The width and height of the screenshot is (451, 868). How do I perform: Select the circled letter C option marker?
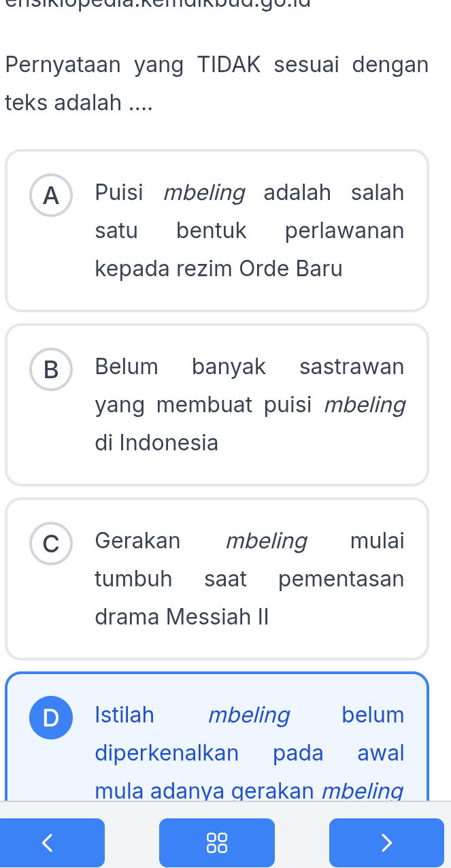tap(51, 544)
